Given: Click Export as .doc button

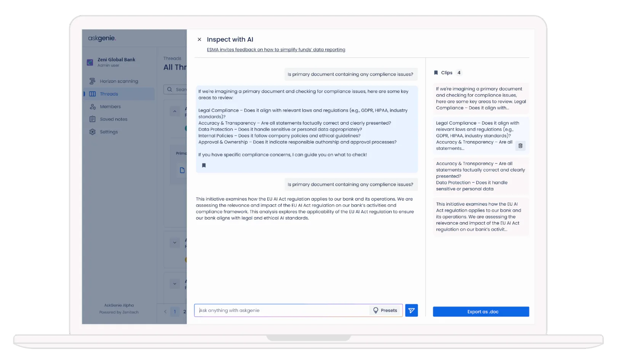Looking at the screenshot, I should [481, 311].
